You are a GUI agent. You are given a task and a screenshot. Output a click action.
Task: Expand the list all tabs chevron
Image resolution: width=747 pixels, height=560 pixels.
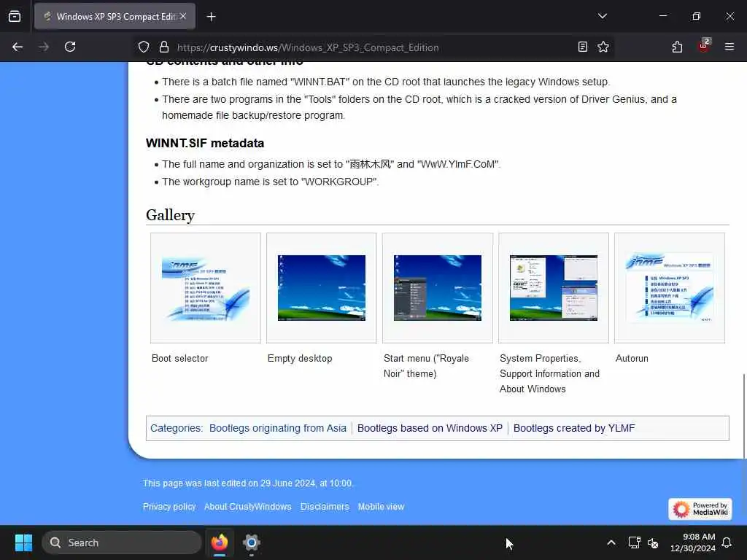[x=602, y=16]
